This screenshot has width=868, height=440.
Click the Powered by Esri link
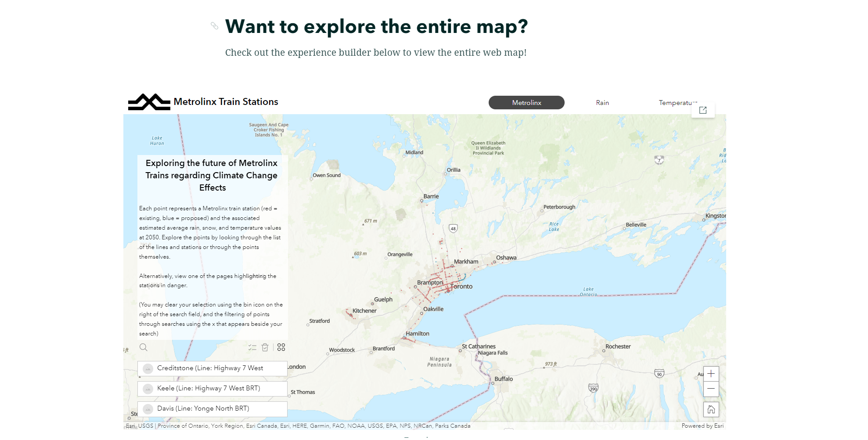(702, 426)
